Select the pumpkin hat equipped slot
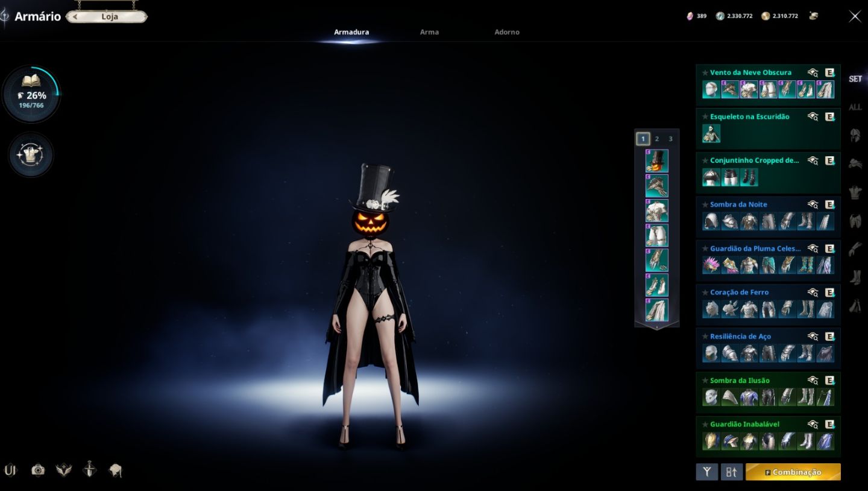 pos(657,161)
